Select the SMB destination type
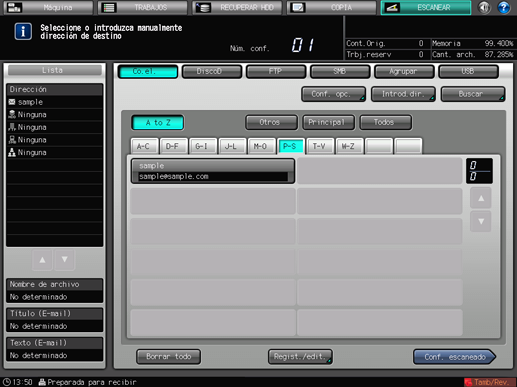 340,71
